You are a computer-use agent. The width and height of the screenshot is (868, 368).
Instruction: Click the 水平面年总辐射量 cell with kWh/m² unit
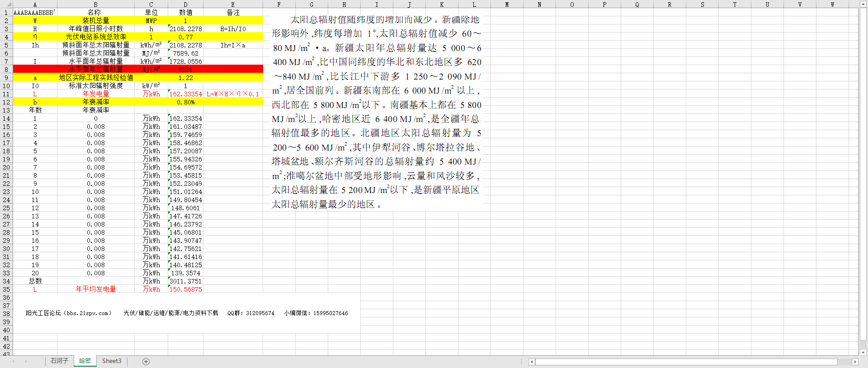pos(95,61)
